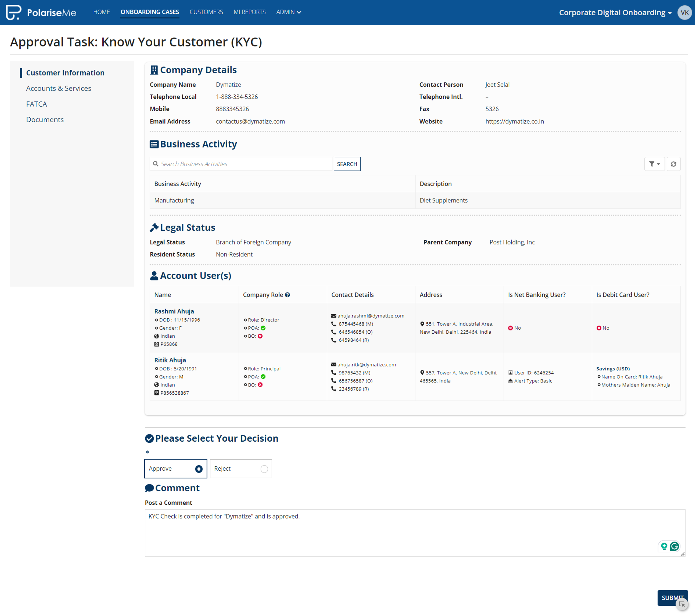Image resolution: width=695 pixels, height=616 pixels.
Task: Click the website https://dymatize.co.in
Action: [514, 121]
